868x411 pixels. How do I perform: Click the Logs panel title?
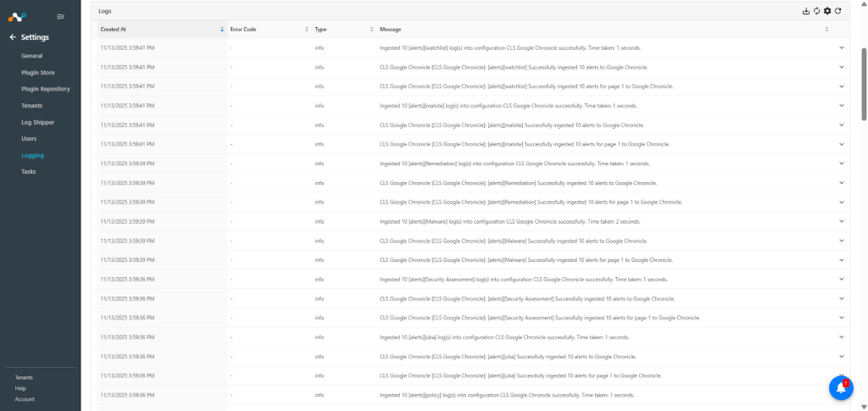click(x=104, y=11)
